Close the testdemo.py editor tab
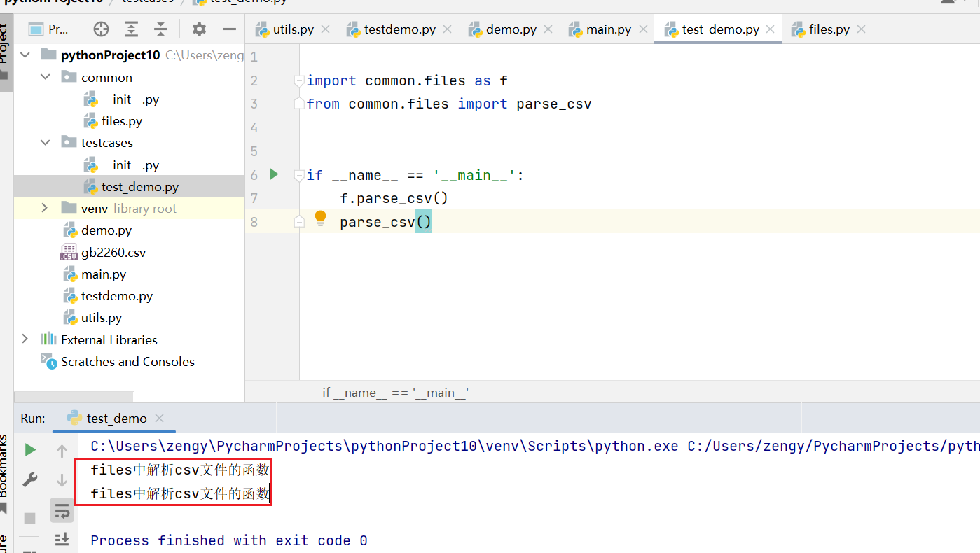The width and height of the screenshot is (980, 553). (x=447, y=29)
